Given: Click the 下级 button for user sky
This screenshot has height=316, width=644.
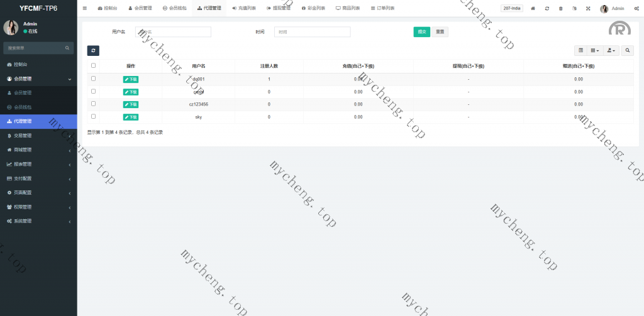Looking at the screenshot, I should [x=131, y=117].
